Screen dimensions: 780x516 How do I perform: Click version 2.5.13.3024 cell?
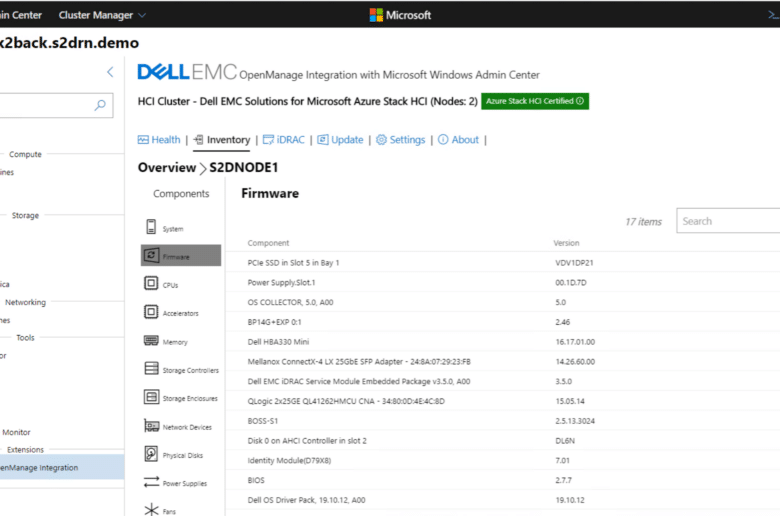[575, 421]
